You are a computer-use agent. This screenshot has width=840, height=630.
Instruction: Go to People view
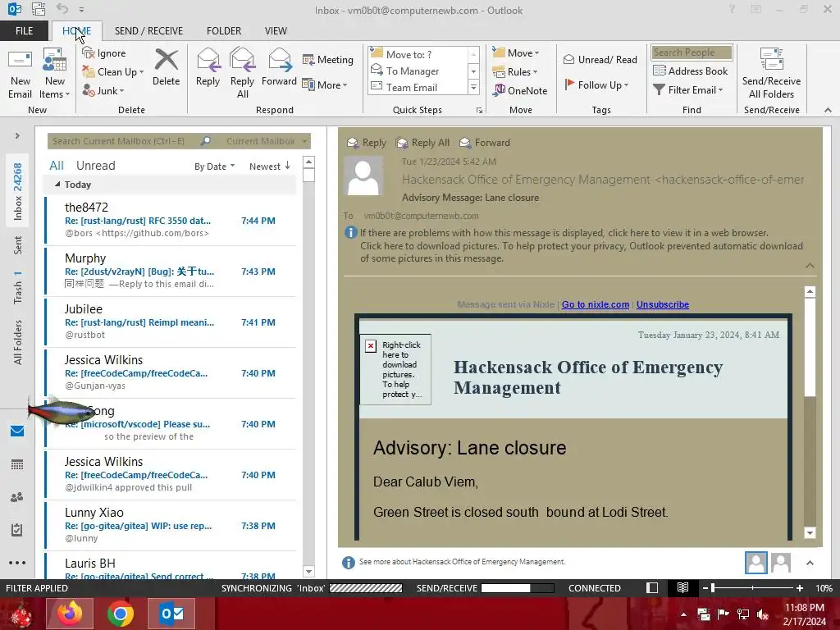[x=17, y=497]
